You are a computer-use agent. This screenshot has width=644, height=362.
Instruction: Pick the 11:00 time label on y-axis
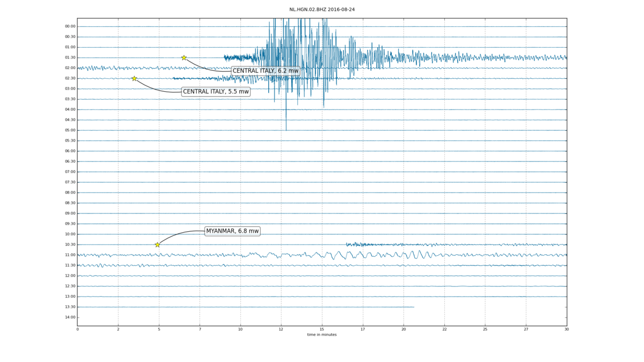70,255
